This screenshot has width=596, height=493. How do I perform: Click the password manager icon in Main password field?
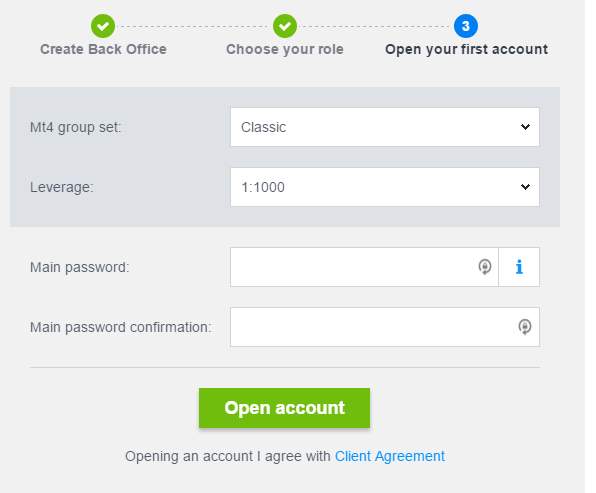485,267
